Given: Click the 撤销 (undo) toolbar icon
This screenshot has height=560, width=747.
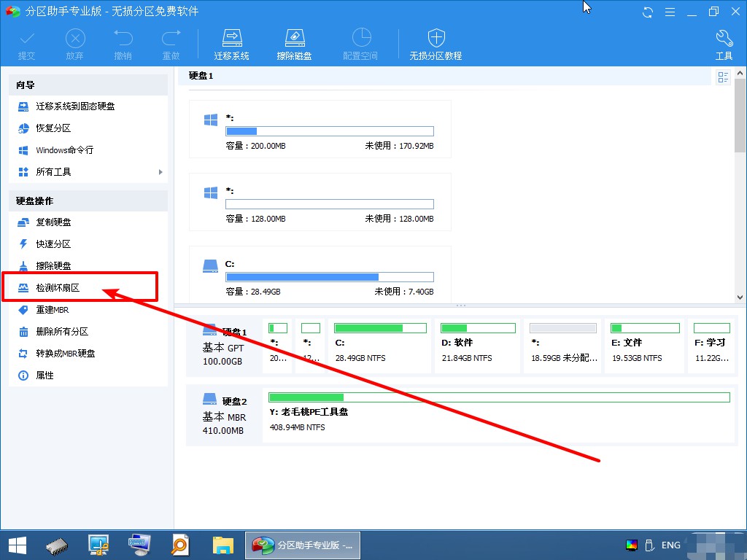Looking at the screenshot, I should pyautogui.click(x=123, y=44).
